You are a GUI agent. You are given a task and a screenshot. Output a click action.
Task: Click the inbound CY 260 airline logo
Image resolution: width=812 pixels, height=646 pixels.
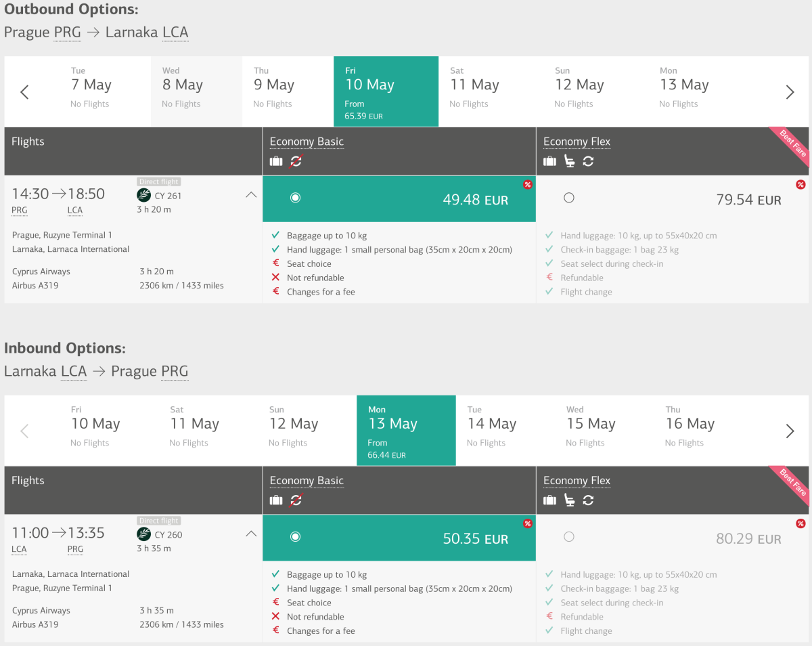coord(143,534)
